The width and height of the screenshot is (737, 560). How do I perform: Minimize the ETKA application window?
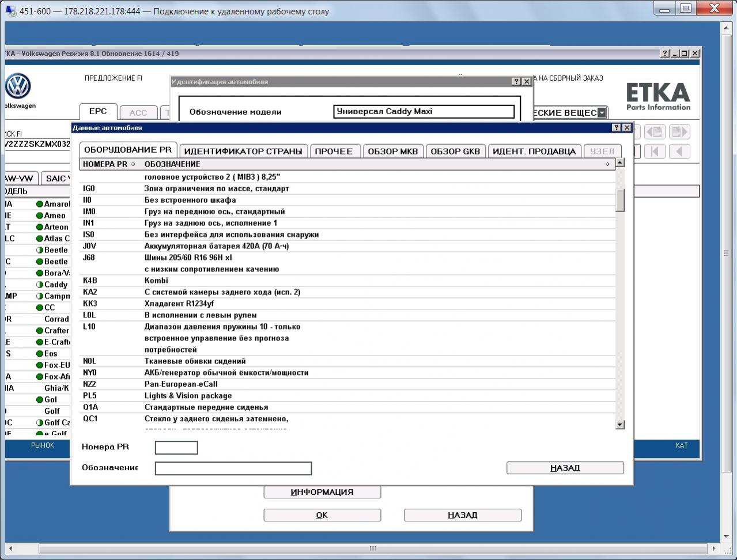click(x=675, y=54)
